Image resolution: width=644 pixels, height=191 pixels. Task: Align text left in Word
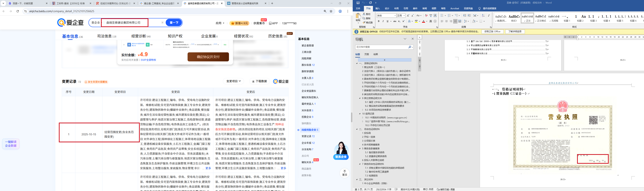tap(442, 21)
